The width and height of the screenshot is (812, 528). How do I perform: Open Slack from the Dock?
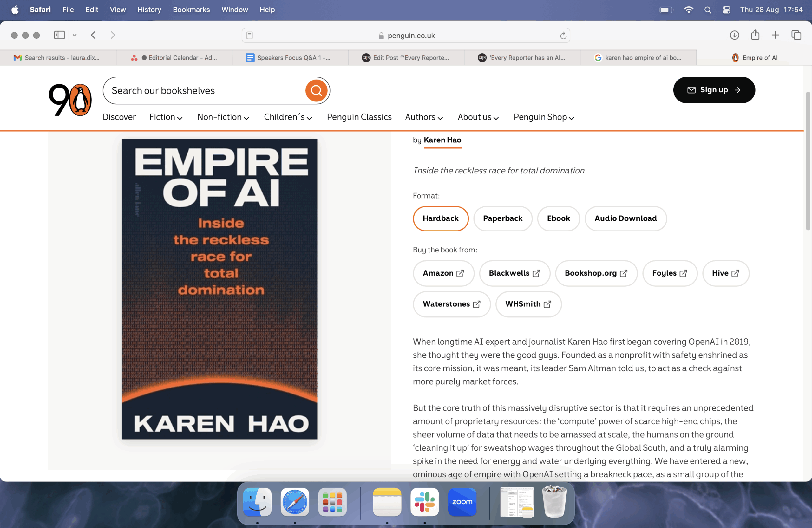424,502
